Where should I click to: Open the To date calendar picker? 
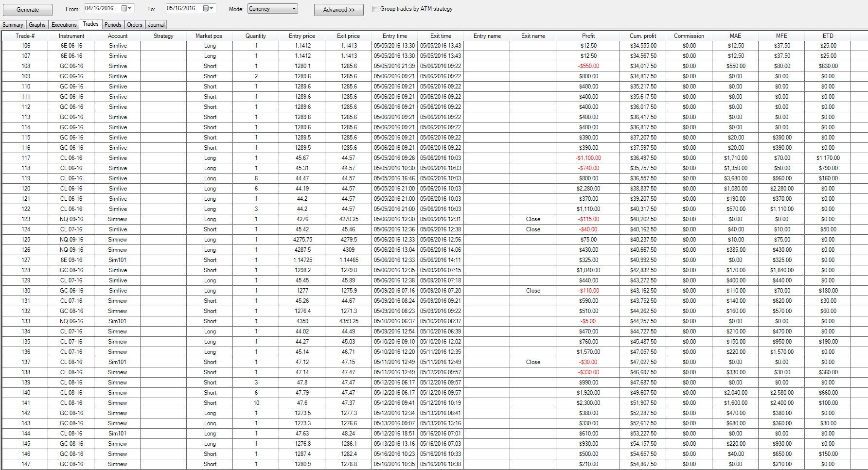(x=208, y=9)
